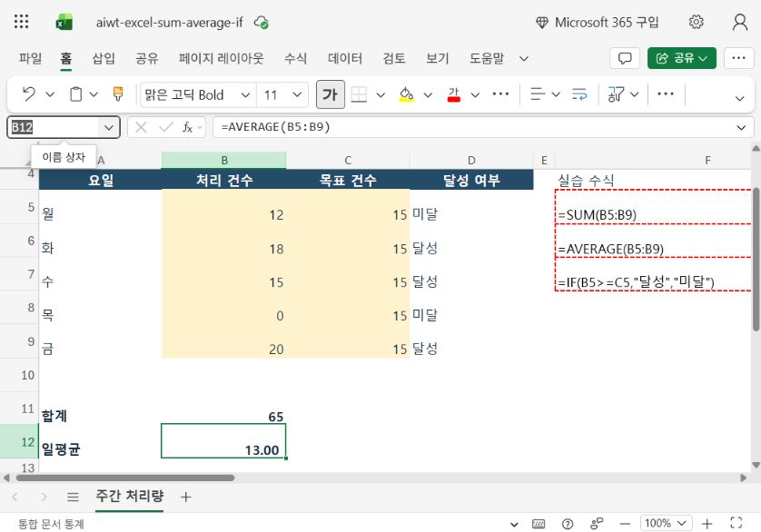The height and width of the screenshot is (532, 761).
Task: Switch to the 삽입 tab
Action: point(104,58)
